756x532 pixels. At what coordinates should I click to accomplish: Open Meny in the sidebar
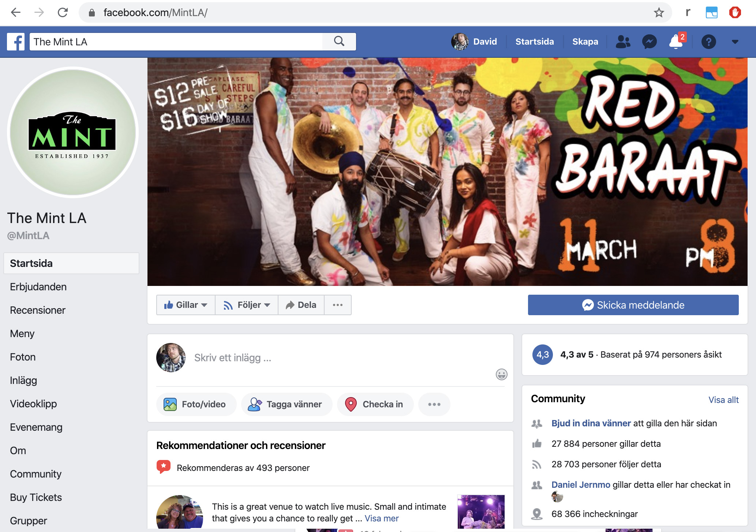[22, 333]
